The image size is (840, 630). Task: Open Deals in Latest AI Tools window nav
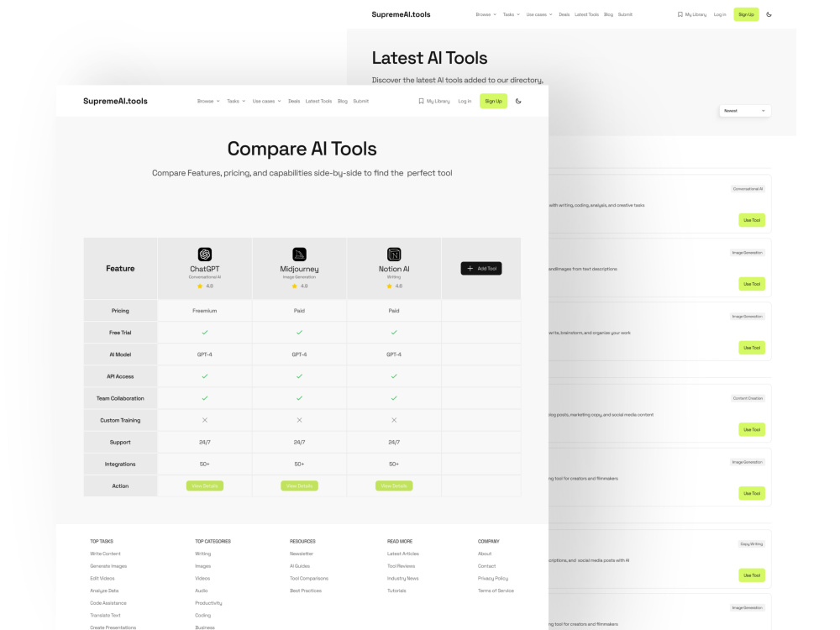[x=564, y=14]
